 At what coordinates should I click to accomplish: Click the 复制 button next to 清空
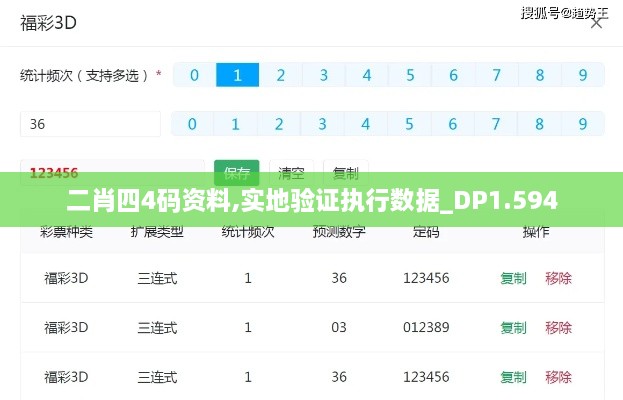(x=346, y=173)
